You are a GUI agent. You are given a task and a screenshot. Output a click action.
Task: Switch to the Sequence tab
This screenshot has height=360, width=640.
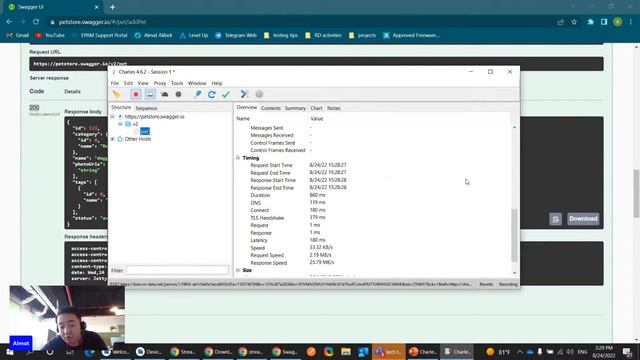[x=146, y=108]
